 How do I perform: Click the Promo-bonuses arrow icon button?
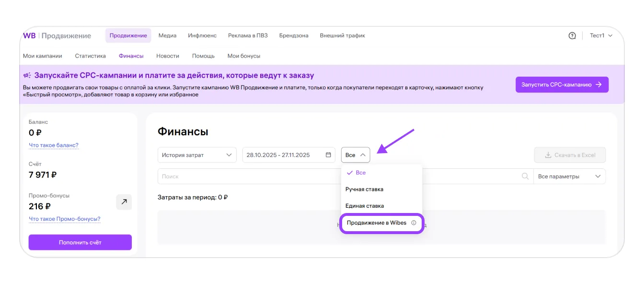click(x=124, y=202)
